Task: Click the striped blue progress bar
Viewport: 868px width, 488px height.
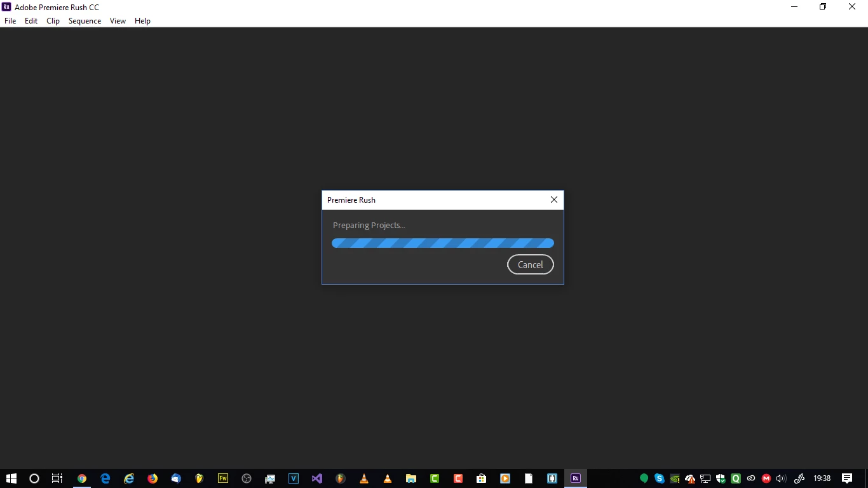Action: point(443,243)
